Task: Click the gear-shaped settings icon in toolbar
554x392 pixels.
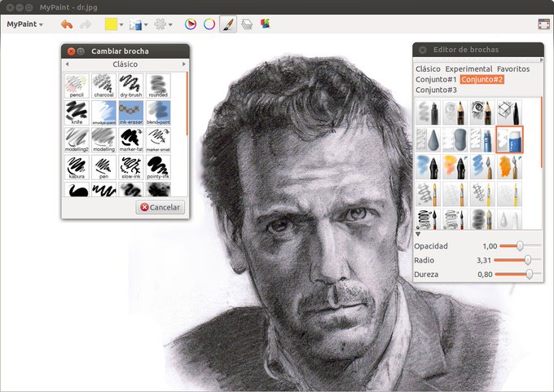Action: 160,24
